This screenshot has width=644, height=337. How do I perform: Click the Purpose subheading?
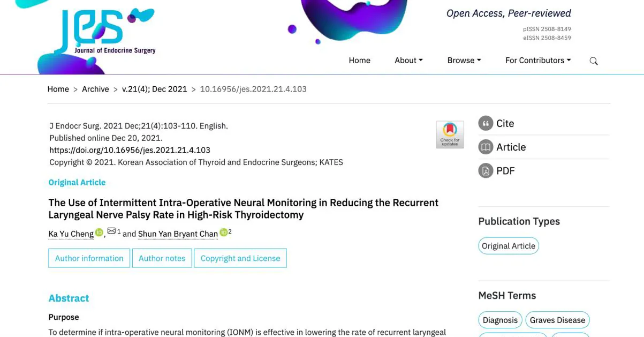[64, 317]
